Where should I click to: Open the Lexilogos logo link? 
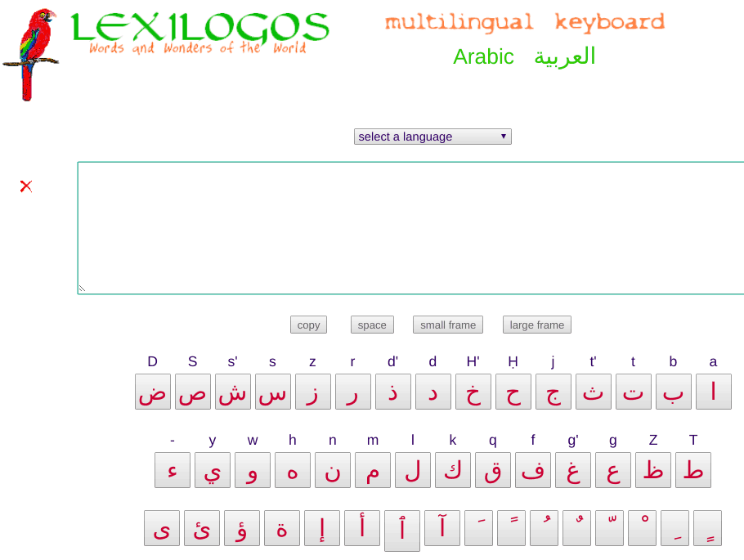[199, 32]
